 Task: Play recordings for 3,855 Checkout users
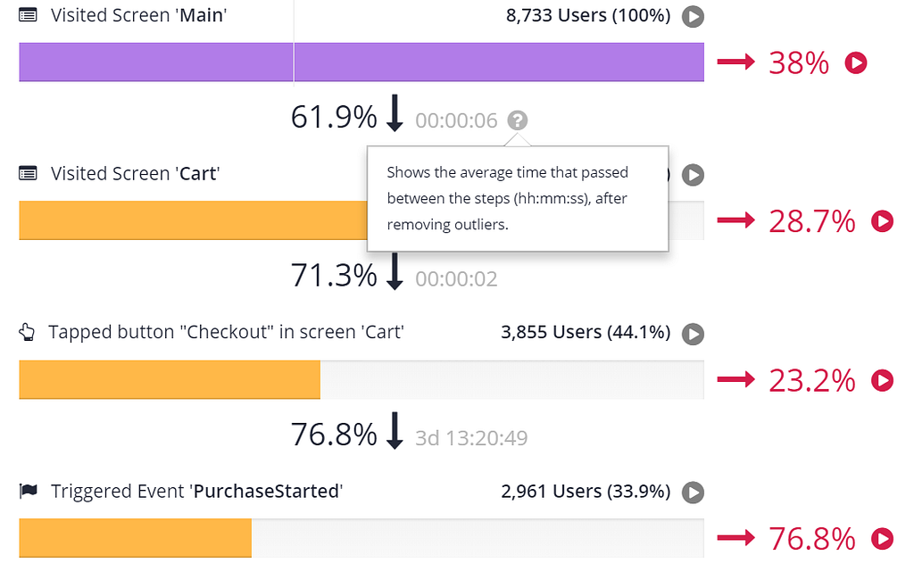tap(693, 334)
